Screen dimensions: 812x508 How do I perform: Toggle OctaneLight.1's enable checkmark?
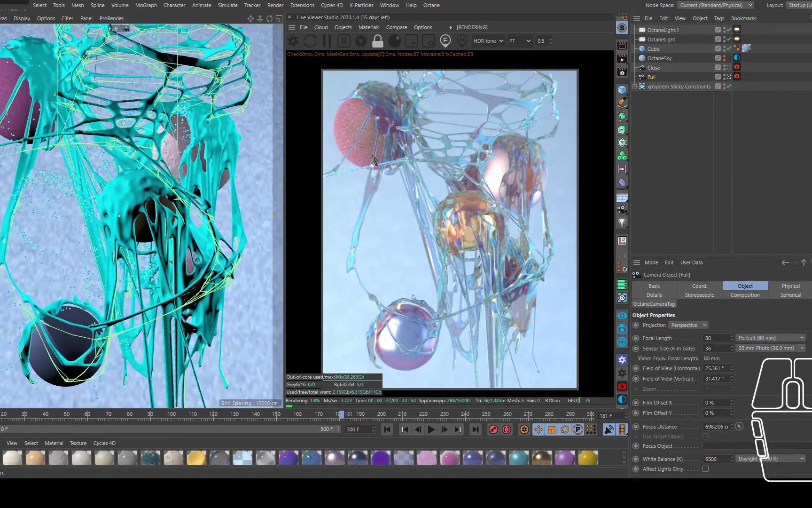click(729, 29)
